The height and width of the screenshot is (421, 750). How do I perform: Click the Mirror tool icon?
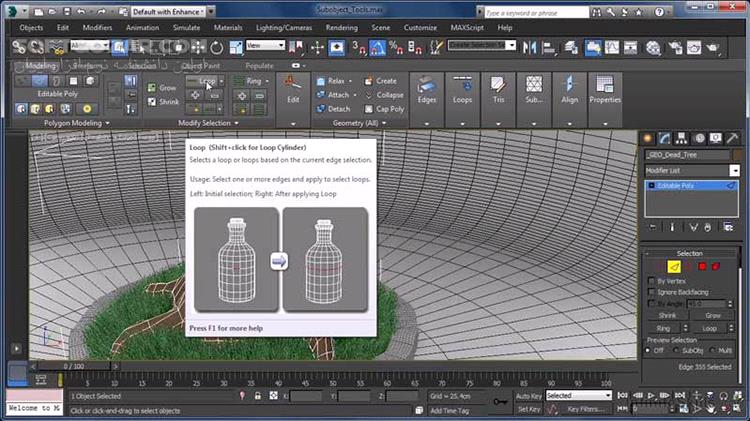[x=529, y=47]
